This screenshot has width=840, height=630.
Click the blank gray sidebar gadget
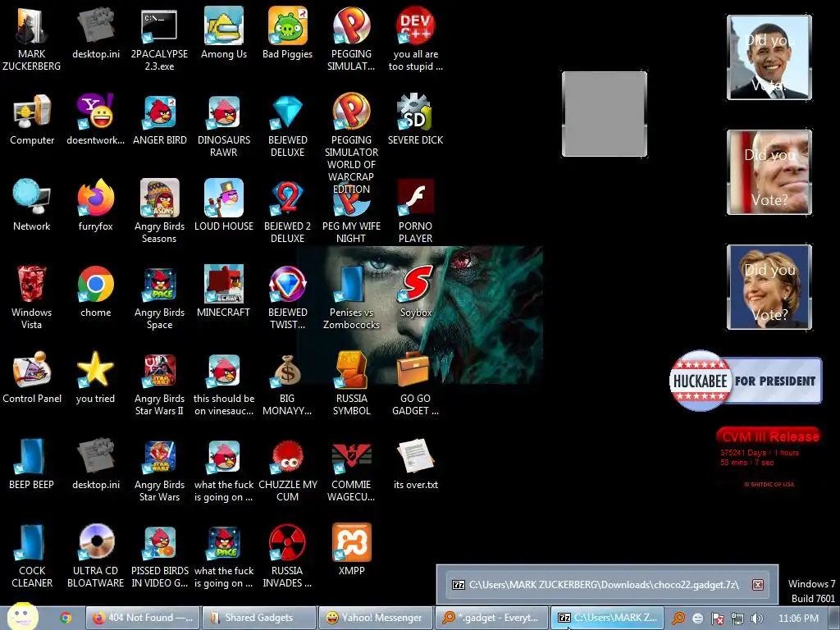pos(605,114)
